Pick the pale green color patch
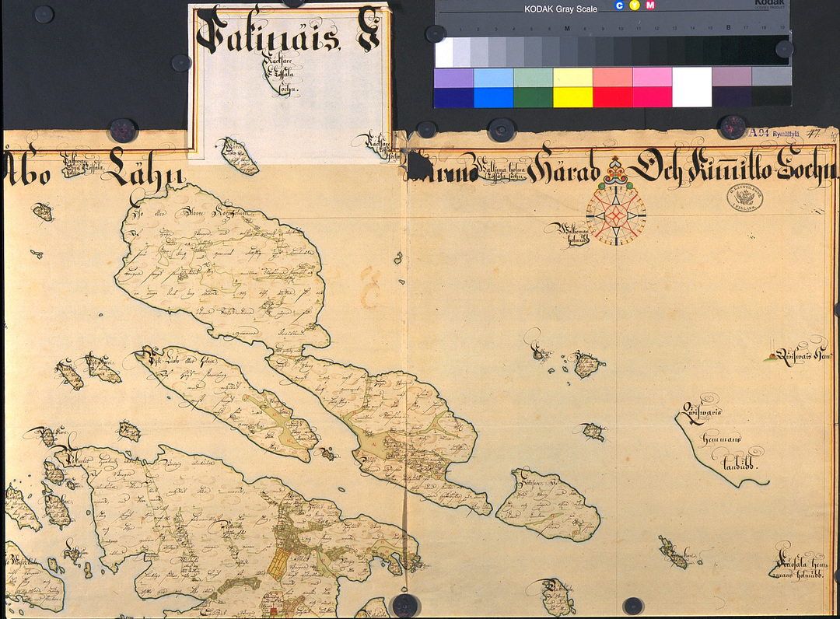 click(533, 78)
